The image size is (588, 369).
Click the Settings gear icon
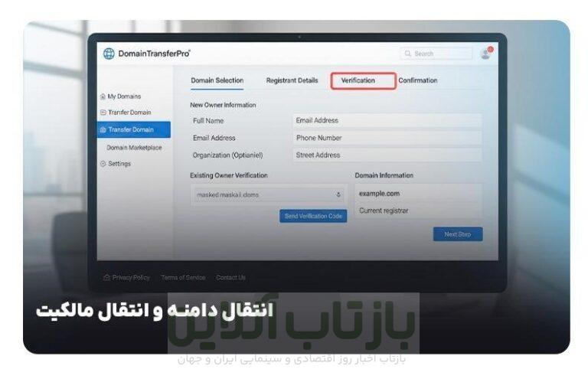[103, 164]
